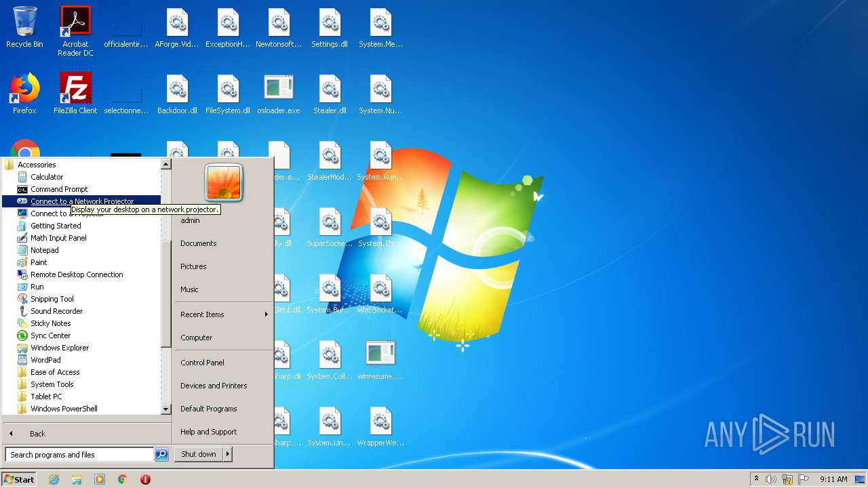This screenshot has width=868, height=488.
Task: Open Documents from Start menu
Action: 224,243
